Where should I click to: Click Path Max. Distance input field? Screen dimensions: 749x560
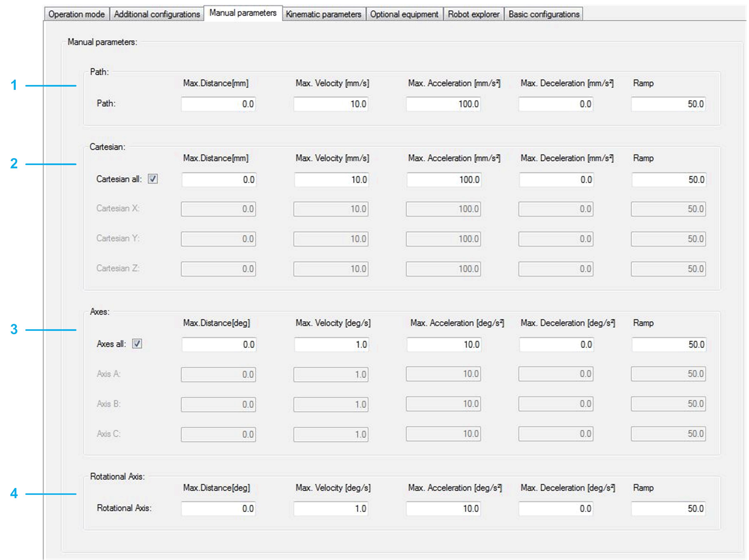218,104
